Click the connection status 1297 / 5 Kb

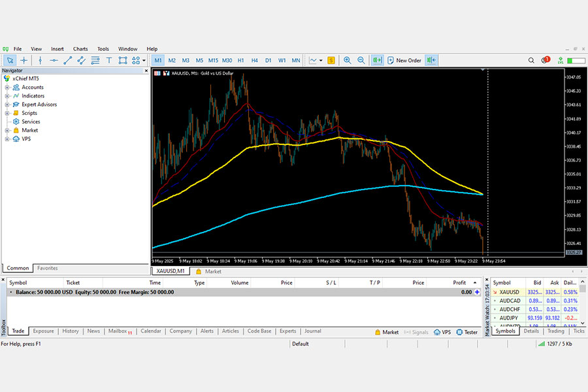tap(555, 344)
